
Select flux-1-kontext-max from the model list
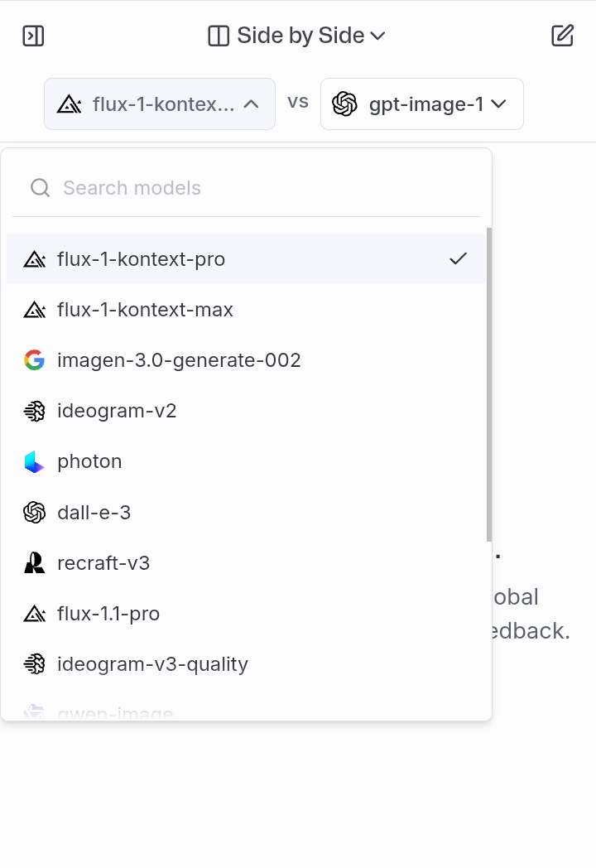click(x=145, y=310)
